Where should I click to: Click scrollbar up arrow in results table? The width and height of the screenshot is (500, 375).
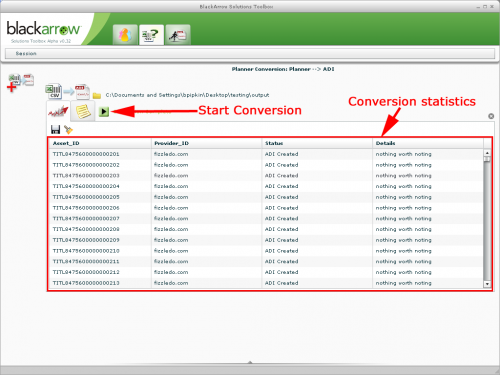click(487, 153)
